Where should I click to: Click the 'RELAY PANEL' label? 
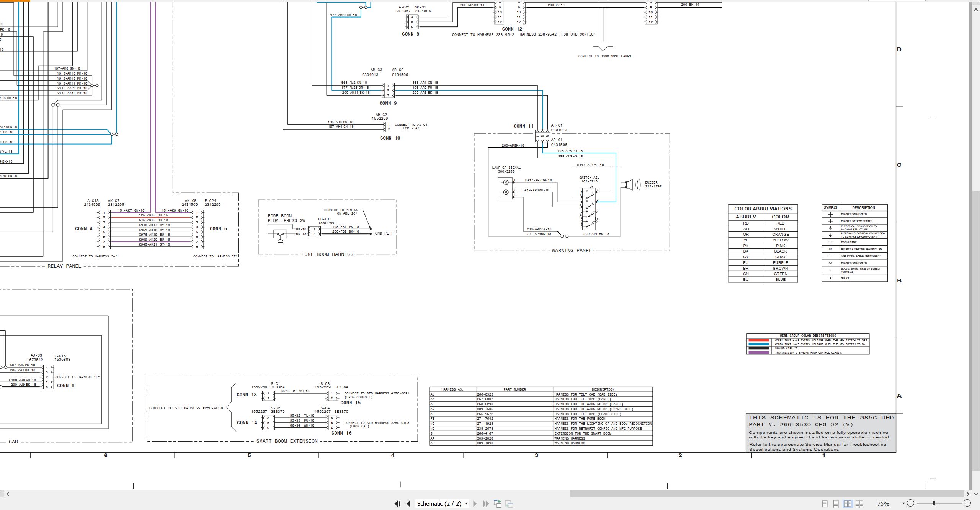point(64,266)
